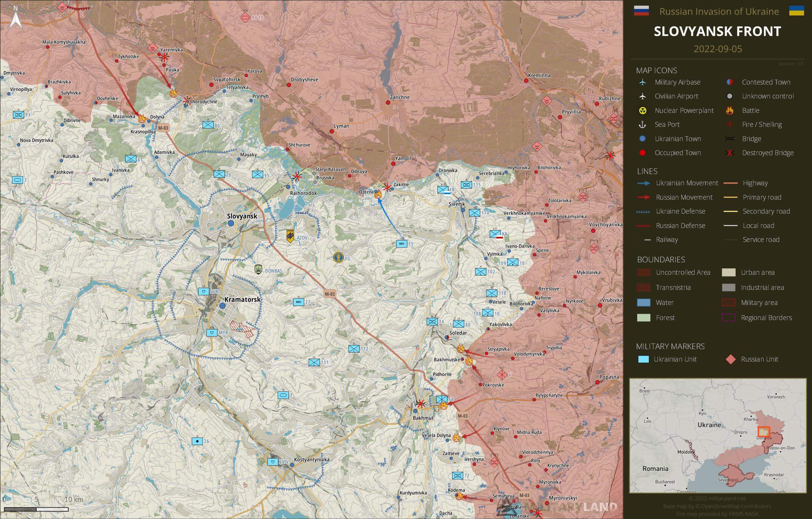Open the Ukraine overview inset map
The height and width of the screenshot is (519, 812).
(x=718, y=436)
